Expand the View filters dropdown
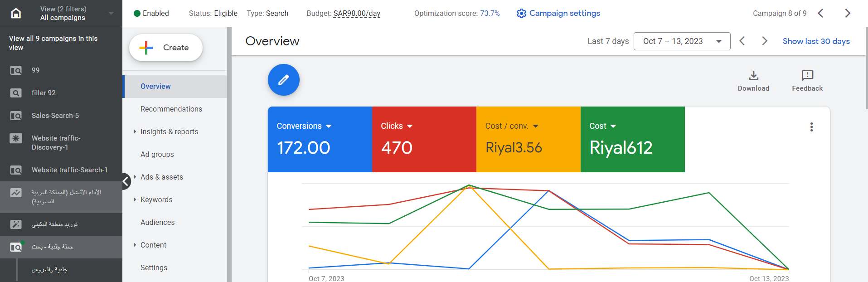The height and width of the screenshot is (282, 868). click(111, 13)
